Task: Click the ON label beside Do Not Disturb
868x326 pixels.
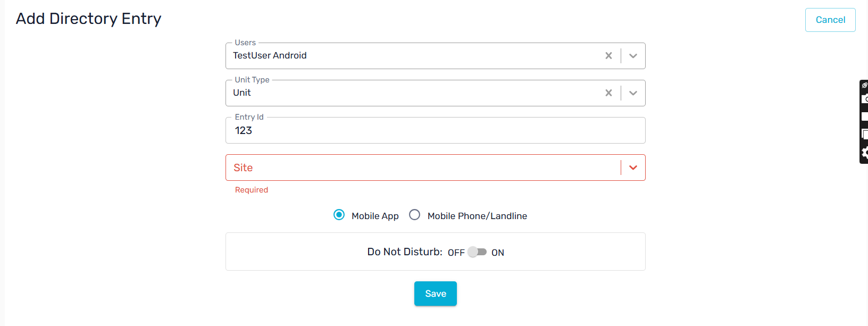Action: pos(498,253)
